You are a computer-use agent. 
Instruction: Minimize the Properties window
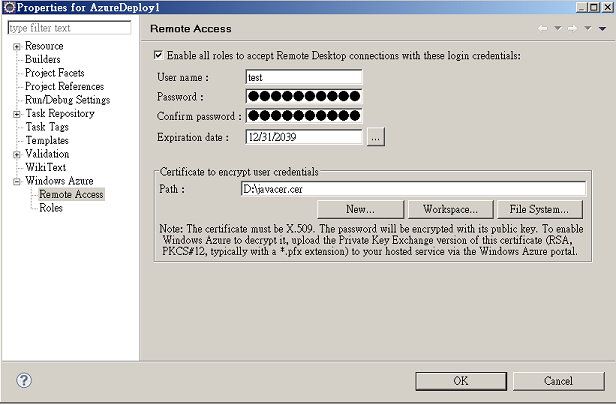click(582, 7)
